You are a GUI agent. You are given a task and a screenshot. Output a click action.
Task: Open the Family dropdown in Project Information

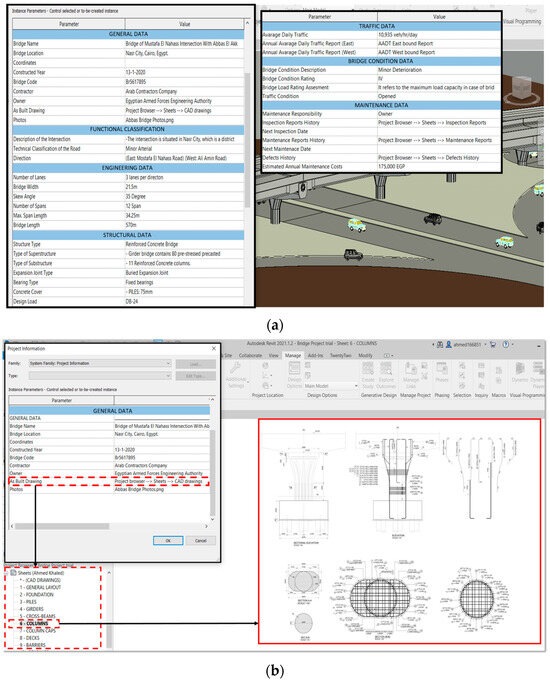click(100, 363)
